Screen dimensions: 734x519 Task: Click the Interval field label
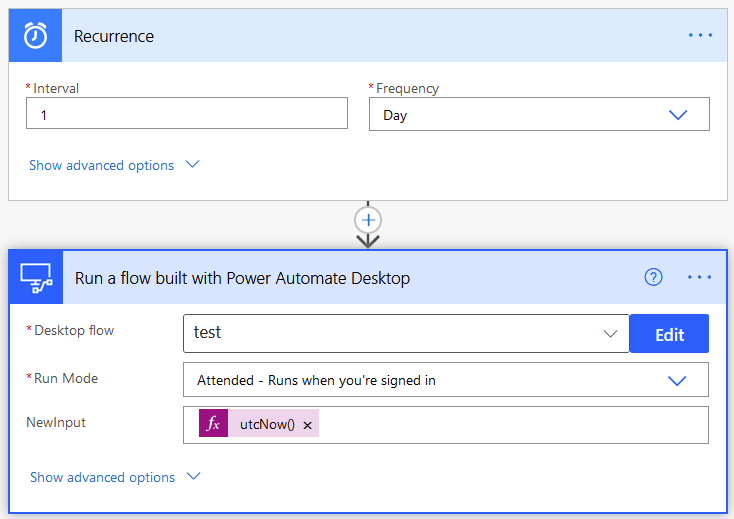(x=56, y=88)
